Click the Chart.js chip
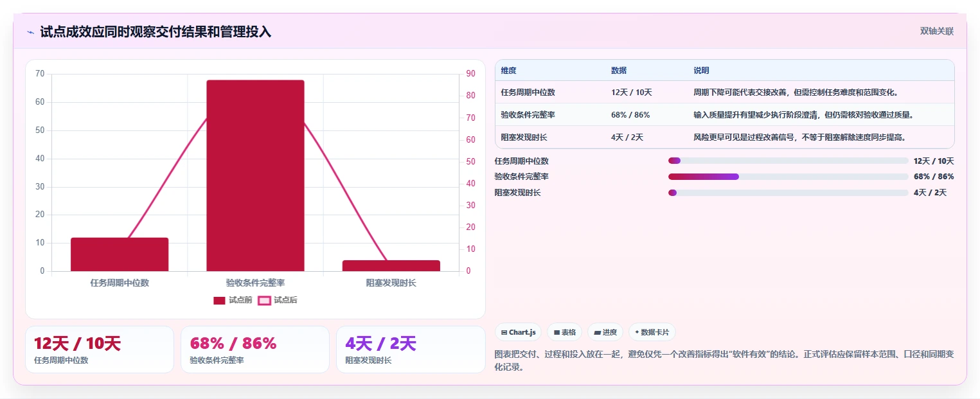This screenshot has height=399, width=980. 518,332
